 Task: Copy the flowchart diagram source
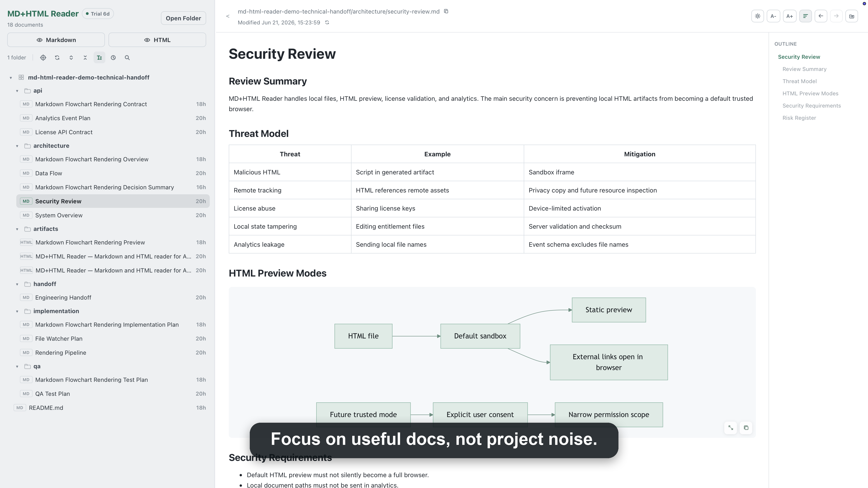pyautogui.click(x=746, y=428)
